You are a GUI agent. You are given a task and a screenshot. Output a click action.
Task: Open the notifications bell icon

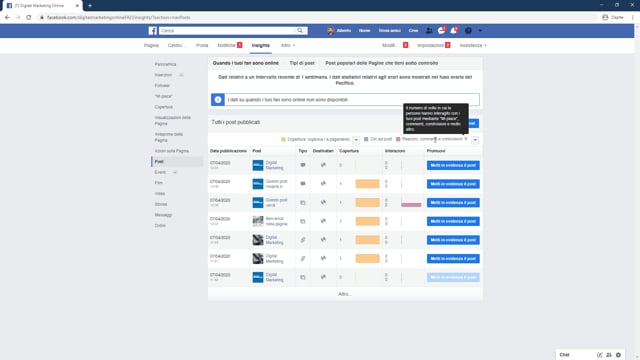pos(453,31)
